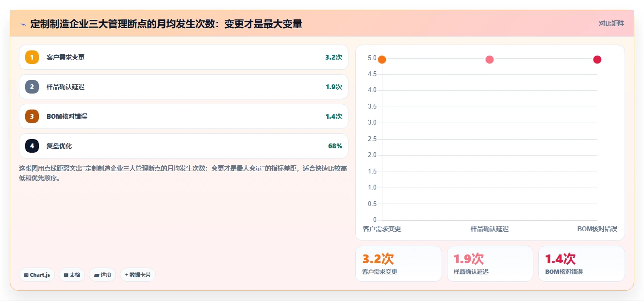
Task: Click the 复盘优化 list row label
Action: tap(59, 146)
